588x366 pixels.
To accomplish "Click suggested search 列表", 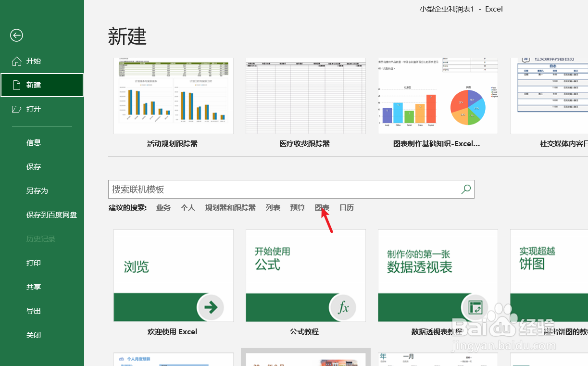I will pyautogui.click(x=273, y=208).
